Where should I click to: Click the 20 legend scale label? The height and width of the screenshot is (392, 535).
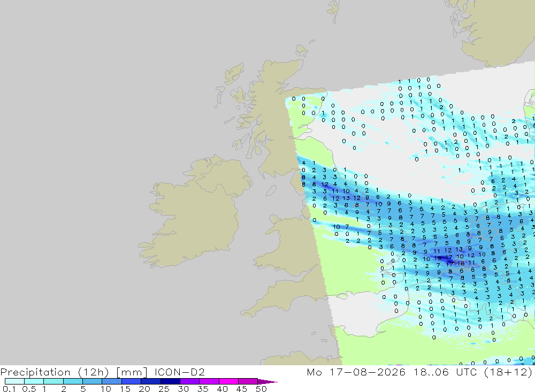point(144,389)
